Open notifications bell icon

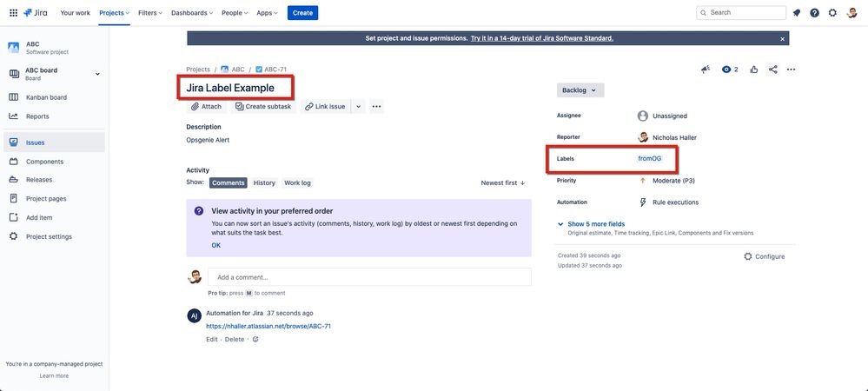pos(797,13)
